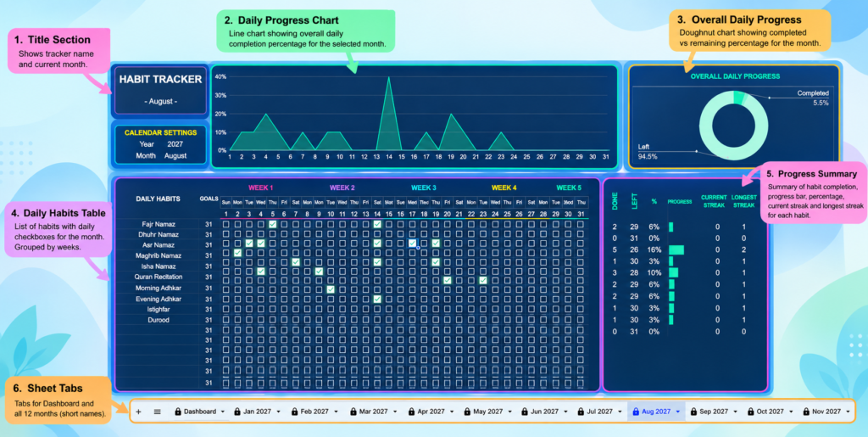
Task: Click the CALENDAR SETTINGS heading
Action: pyautogui.click(x=160, y=133)
